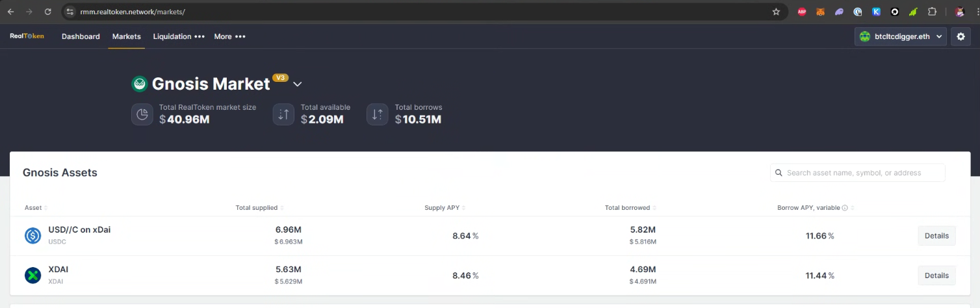Screen dimensions: 980x308
Task: Click the $10.51M total borrows value
Action: coord(418,120)
